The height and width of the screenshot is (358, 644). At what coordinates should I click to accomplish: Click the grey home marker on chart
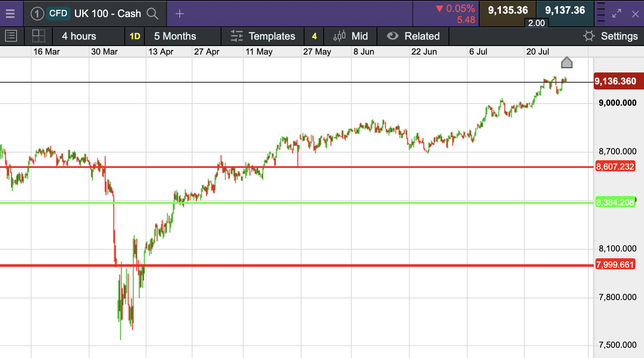pyautogui.click(x=566, y=63)
